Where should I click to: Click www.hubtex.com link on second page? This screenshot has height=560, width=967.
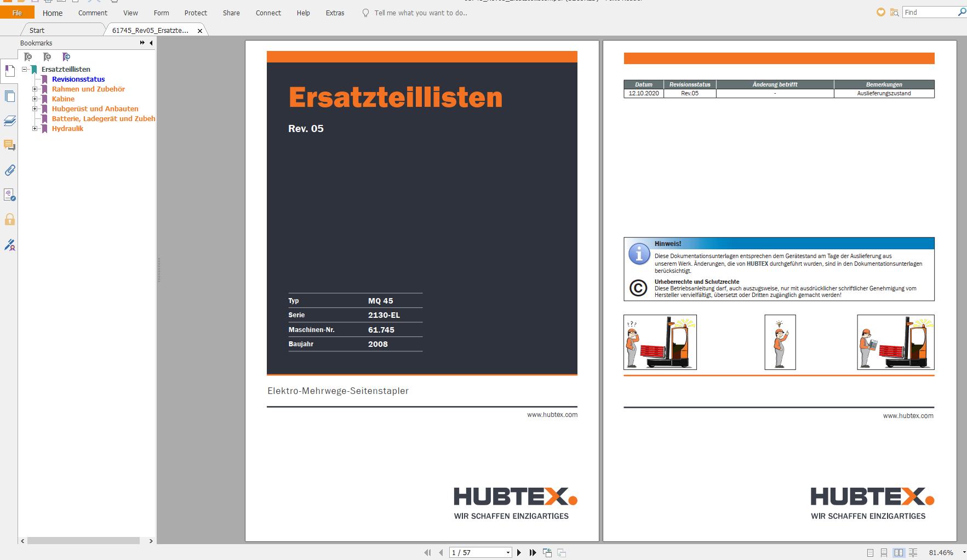[x=908, y=416]
